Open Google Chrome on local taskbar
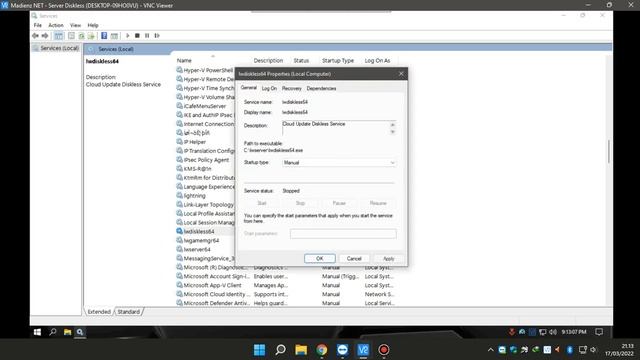Image resolution: width=640 pixels, height=360 pixels. coord(322,350)
